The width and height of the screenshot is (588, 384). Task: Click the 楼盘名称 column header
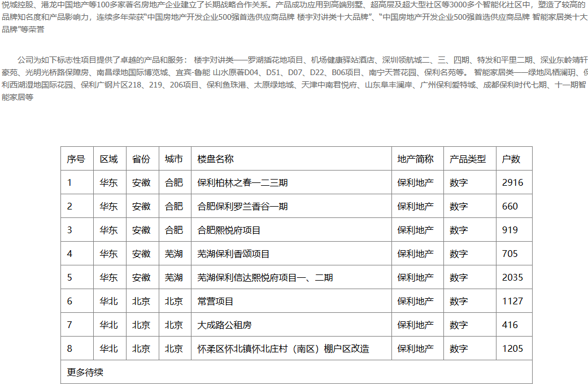click(x=216, y=159)
